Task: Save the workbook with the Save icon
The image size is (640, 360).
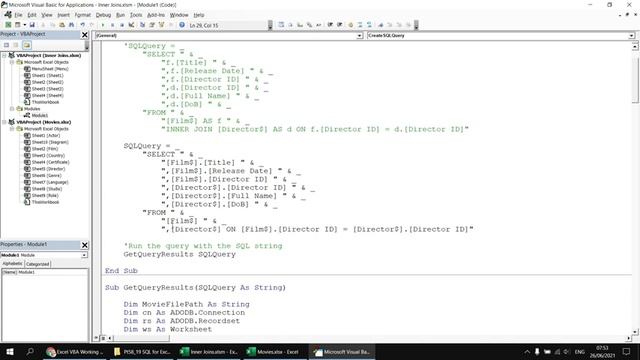Action: [32, 25]
